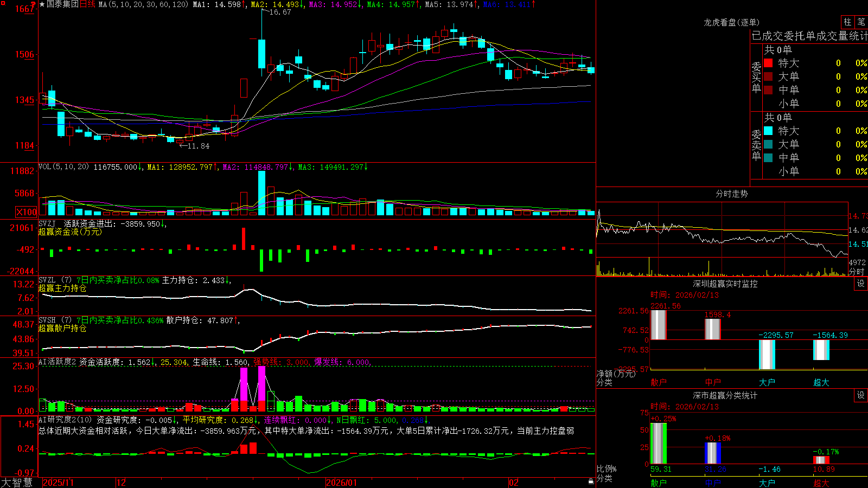868x488 pixels.
Task: Click the 超赢主力持仓 label
Action: (62, 288)
